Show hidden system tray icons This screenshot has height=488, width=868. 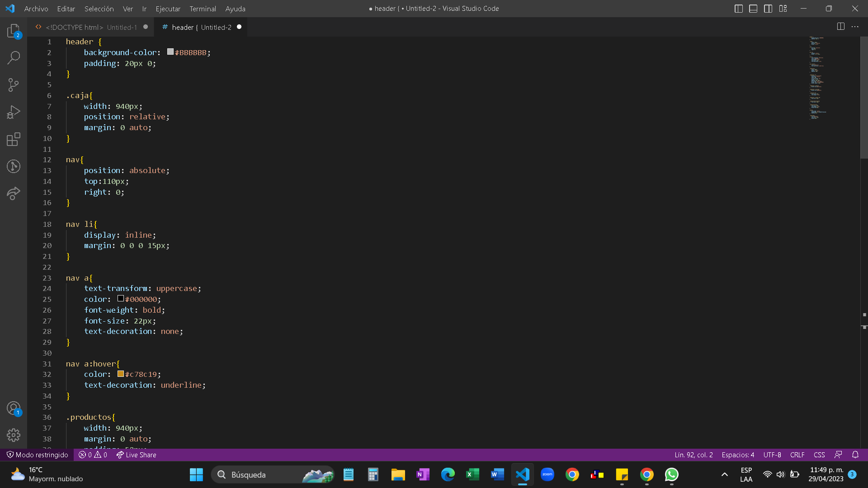[724, 474]
